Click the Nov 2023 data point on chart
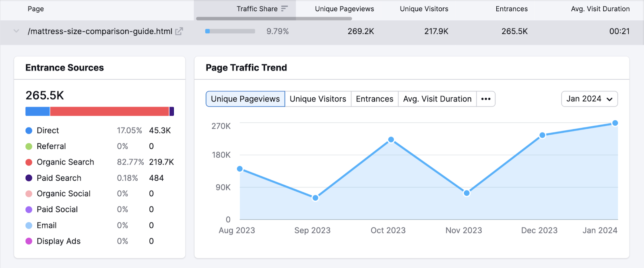This screenshot has height=268, width=644. (x=466, y=193)
